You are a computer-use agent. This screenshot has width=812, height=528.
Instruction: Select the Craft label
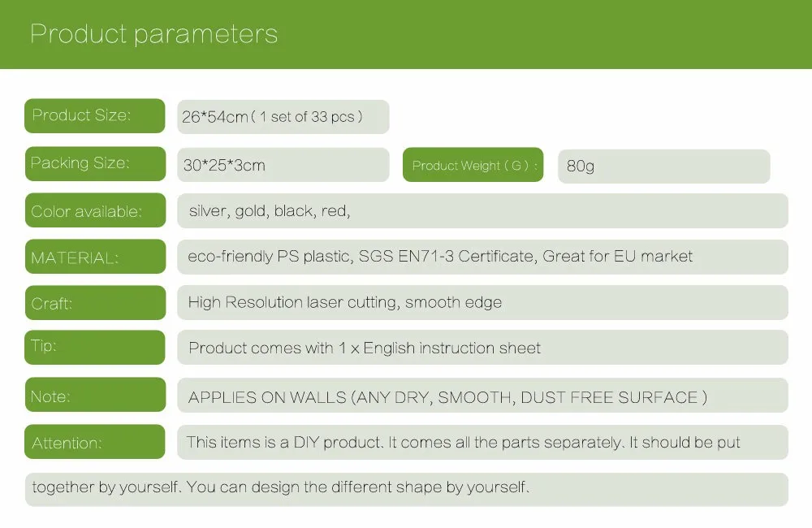coord(95,302)
